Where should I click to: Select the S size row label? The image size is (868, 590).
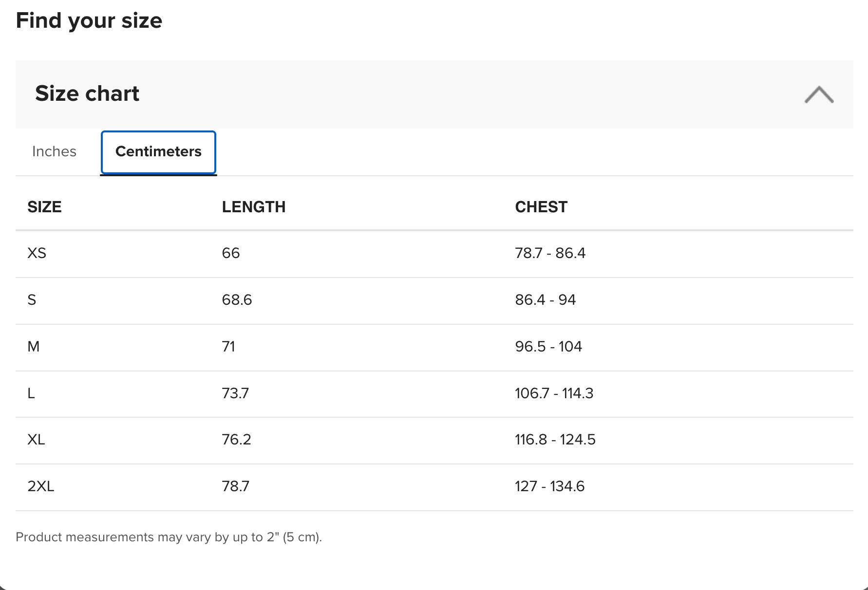32,300
